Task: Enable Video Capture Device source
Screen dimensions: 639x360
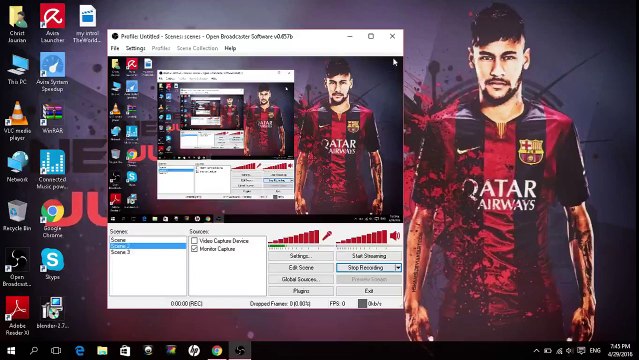Action: click(x=194, y=241)
